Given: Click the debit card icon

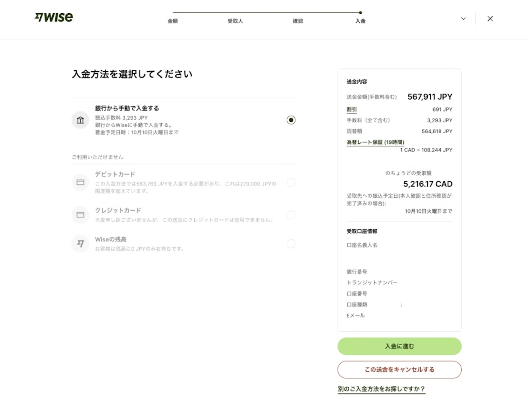Looking at the screenshot, I should [80, 182].
